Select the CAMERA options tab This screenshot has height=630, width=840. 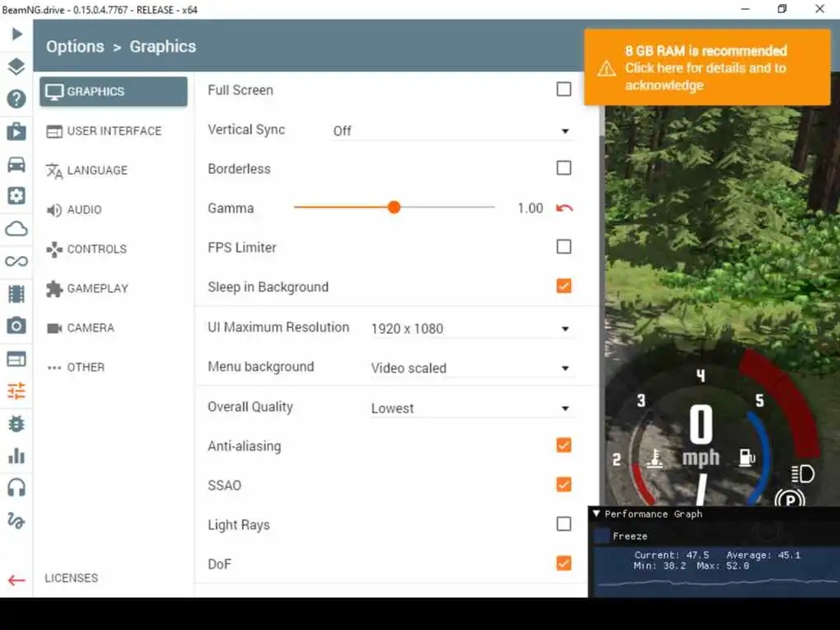click(x=113, y=328)
